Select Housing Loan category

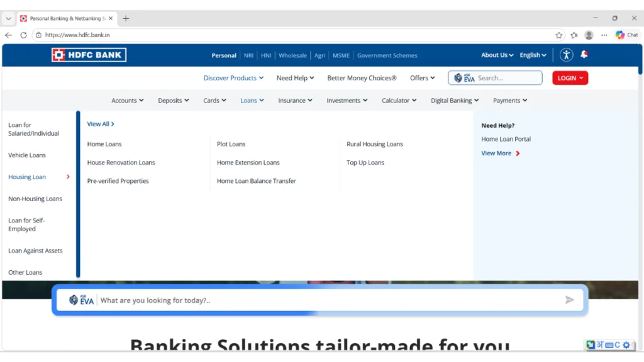pos(27,177)
